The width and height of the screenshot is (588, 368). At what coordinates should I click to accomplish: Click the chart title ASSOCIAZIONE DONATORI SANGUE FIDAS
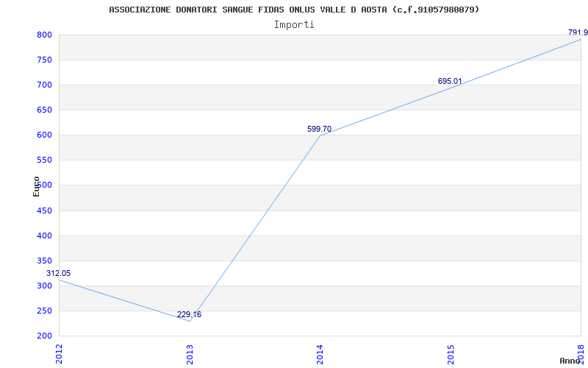[294, 10]
